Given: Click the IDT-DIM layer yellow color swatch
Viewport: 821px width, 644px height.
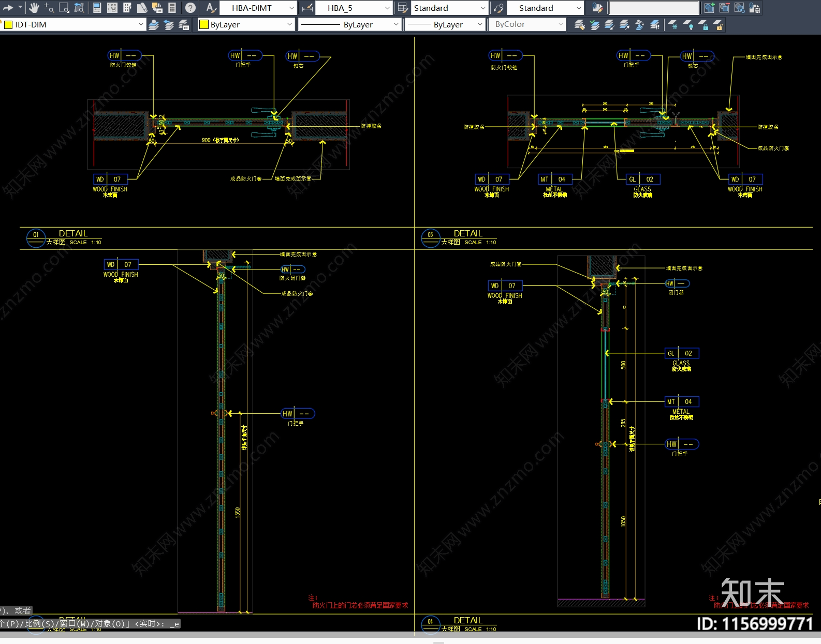Looking at the screenshot, I should click(x=8, y=24).
